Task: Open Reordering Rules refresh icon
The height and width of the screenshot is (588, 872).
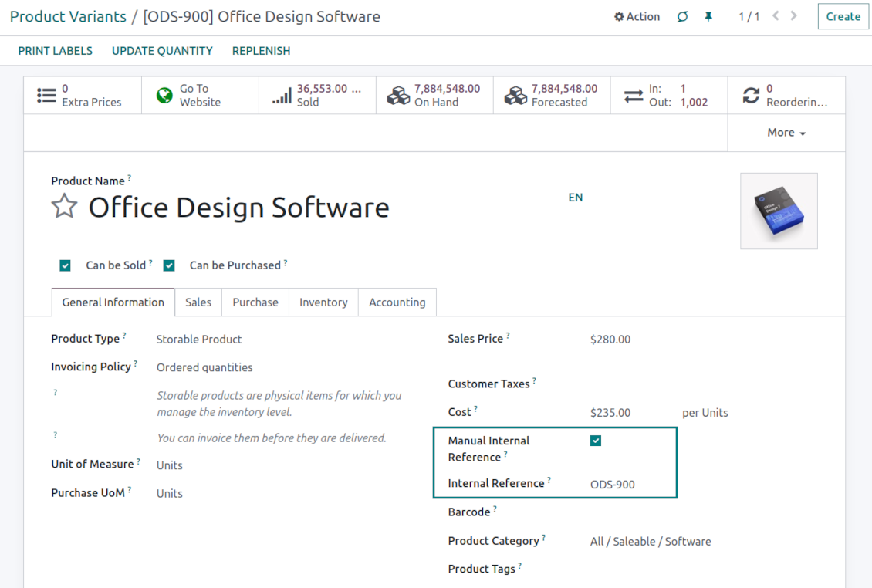Action: point(751,95)
